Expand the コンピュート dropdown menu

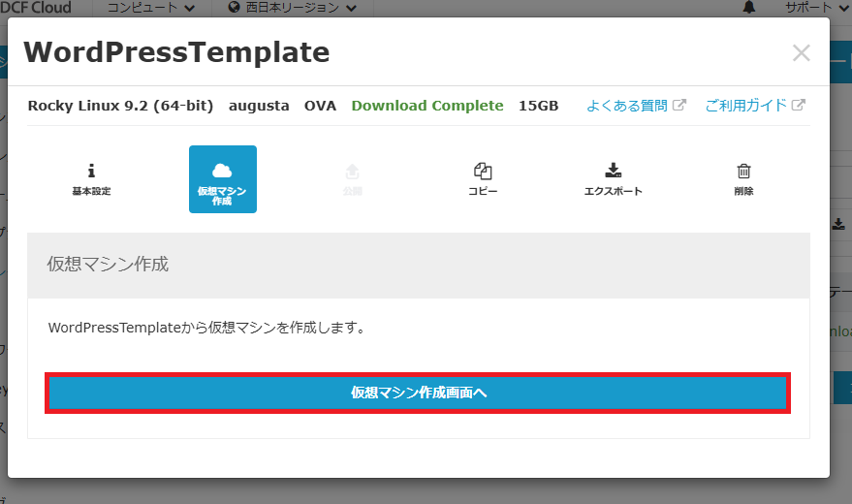click(150, 8)
